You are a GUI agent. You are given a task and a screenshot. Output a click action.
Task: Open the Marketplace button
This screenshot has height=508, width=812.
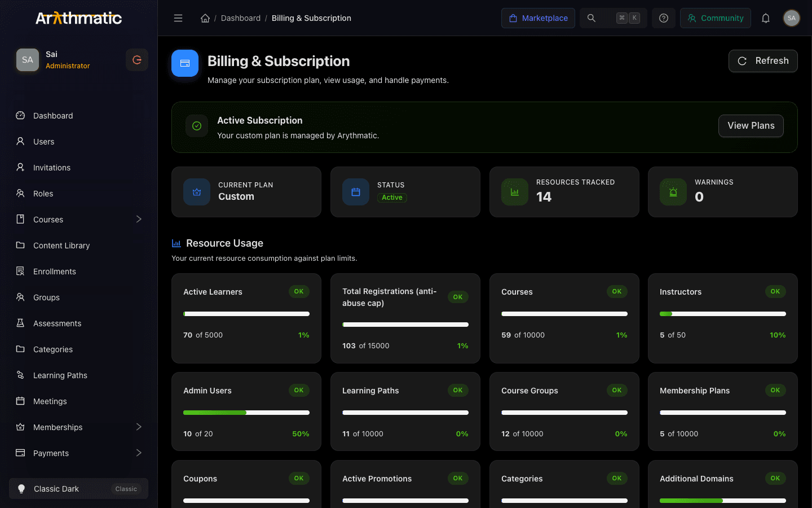(538, 18)
